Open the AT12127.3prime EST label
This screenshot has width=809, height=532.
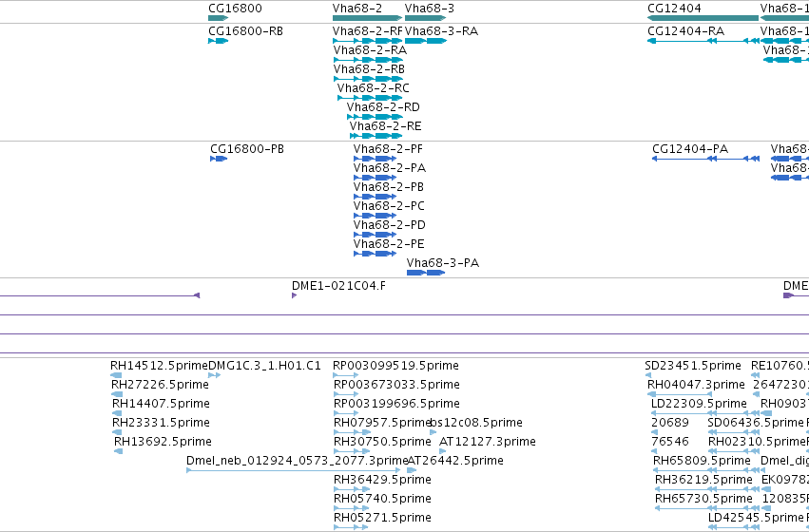pyautogui.click(x=487, y=442)
